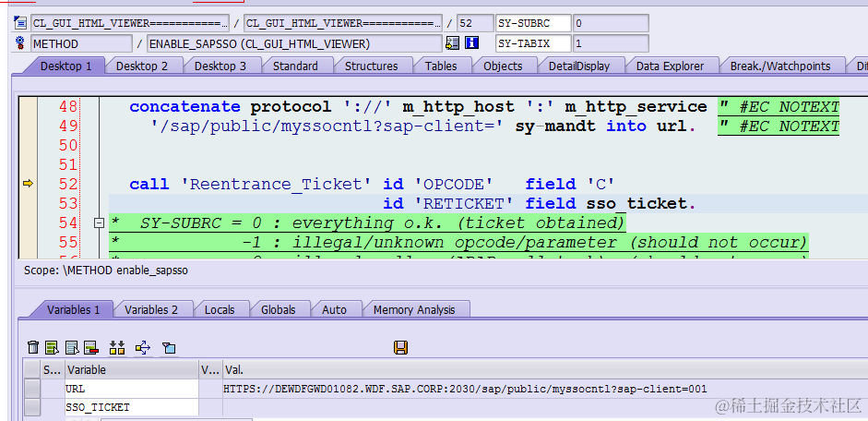
Task: Click the source program icon beside CL_GUI_HTML_VIEWER field
Action: pos(20,23)
